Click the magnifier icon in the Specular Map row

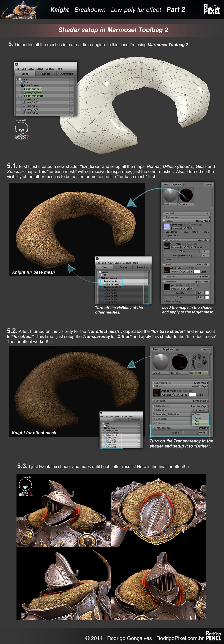pos(181,289)
